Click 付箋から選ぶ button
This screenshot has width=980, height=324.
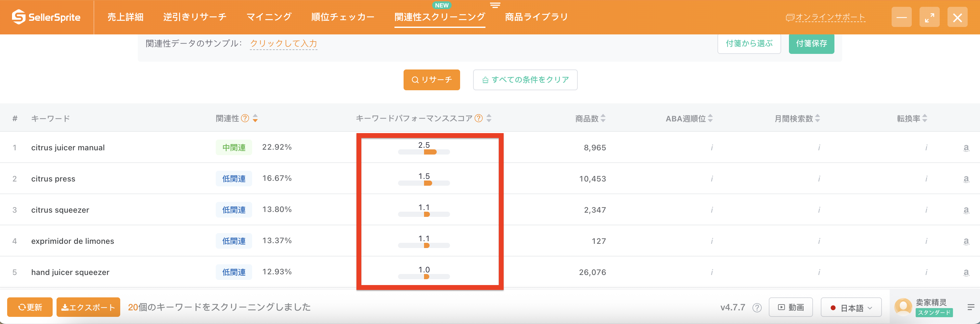(749, 44)
